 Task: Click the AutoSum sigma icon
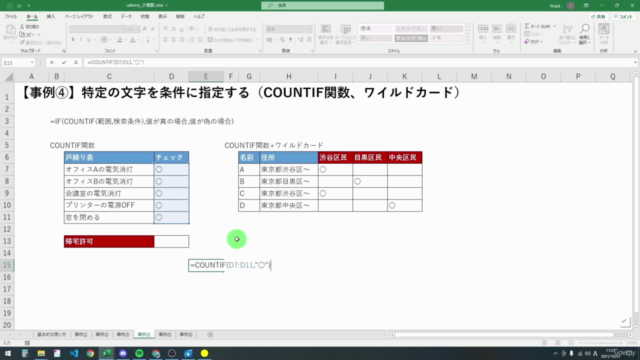(527, 26)
